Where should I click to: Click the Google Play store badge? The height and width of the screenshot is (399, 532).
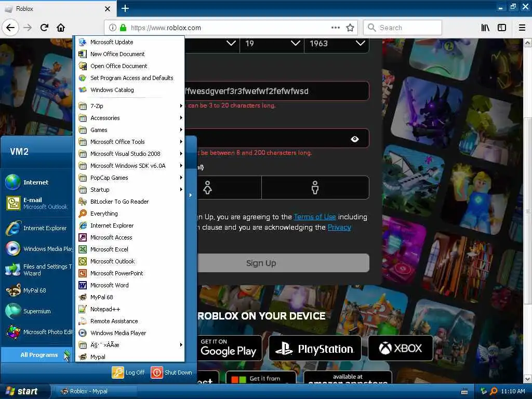point(230,348)
